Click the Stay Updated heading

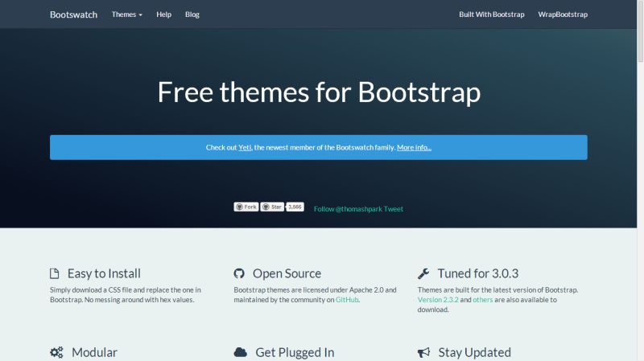pos(474,352)
